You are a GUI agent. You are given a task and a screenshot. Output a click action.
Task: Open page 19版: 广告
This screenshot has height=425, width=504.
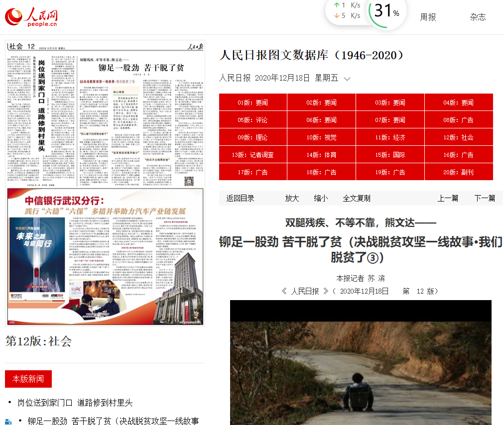(x=390, y=172)
